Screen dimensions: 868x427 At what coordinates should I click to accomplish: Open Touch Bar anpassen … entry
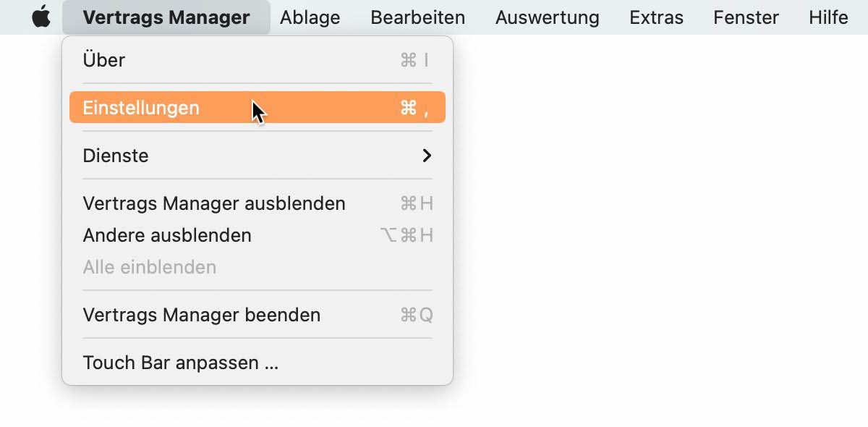[258, 363]
